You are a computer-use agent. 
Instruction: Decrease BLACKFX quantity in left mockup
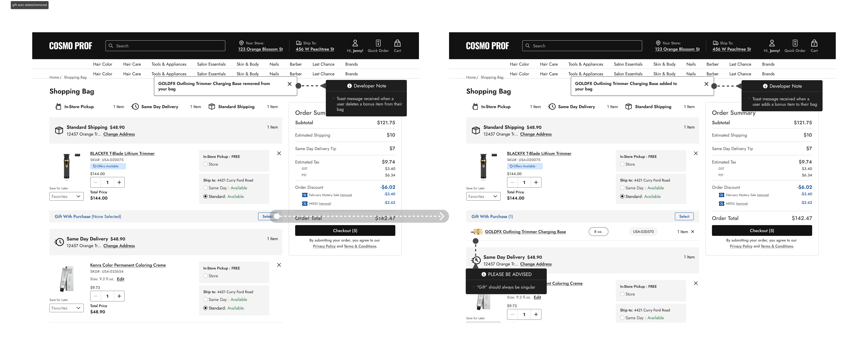[96, 183]
